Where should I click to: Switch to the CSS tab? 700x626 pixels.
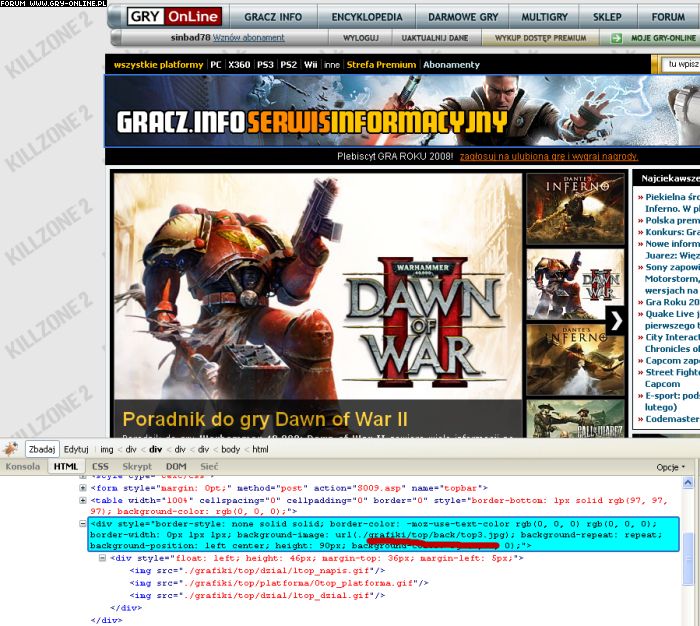(100, 466)
